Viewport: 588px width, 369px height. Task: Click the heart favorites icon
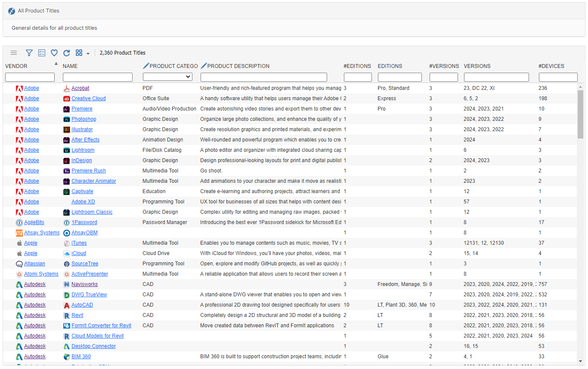(x=54, y=53)
